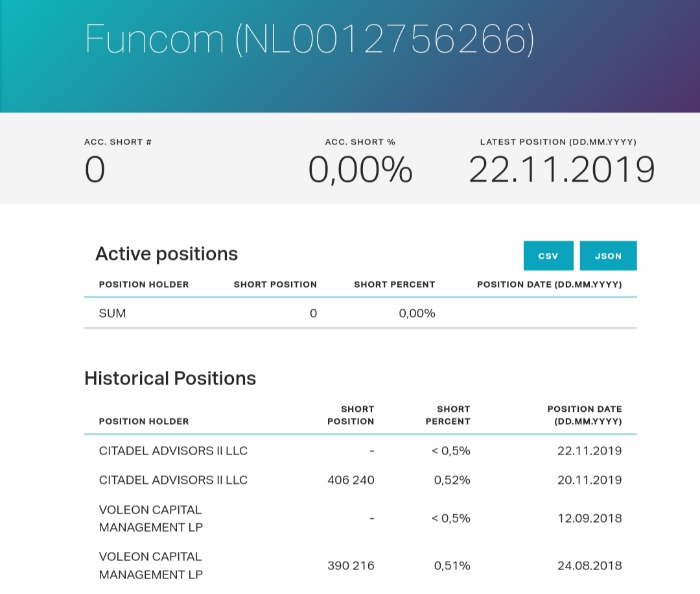This screenshot has width=700, height=594.
Task: Click the 406 240 short position value
Action: 351,480
